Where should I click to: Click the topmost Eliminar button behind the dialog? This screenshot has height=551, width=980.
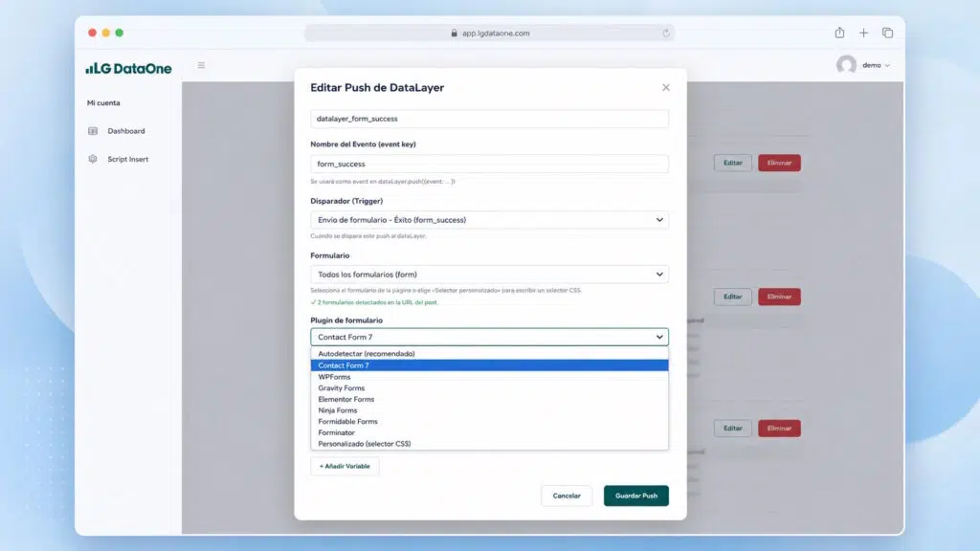pos(779,163)
